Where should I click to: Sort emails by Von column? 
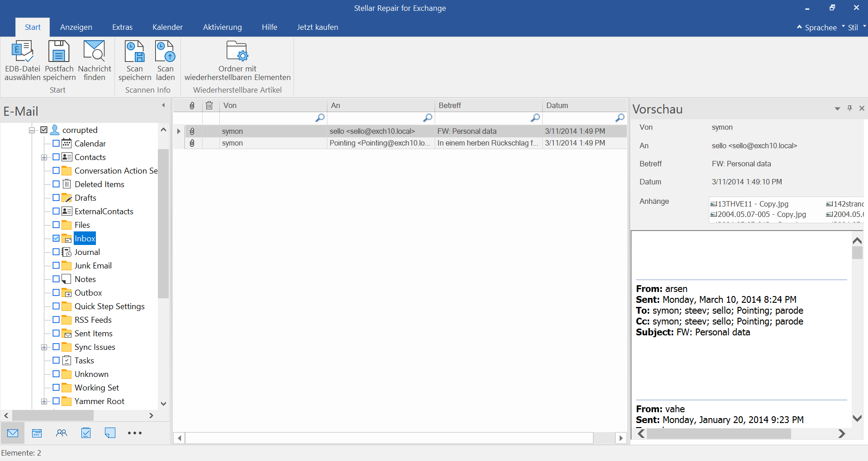pos(273,105)
